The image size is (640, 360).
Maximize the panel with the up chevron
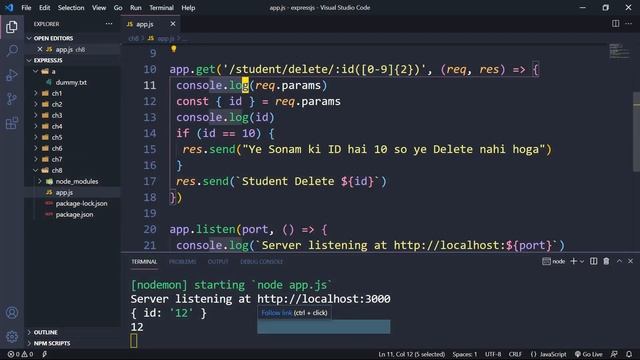[x=619, y=261]
